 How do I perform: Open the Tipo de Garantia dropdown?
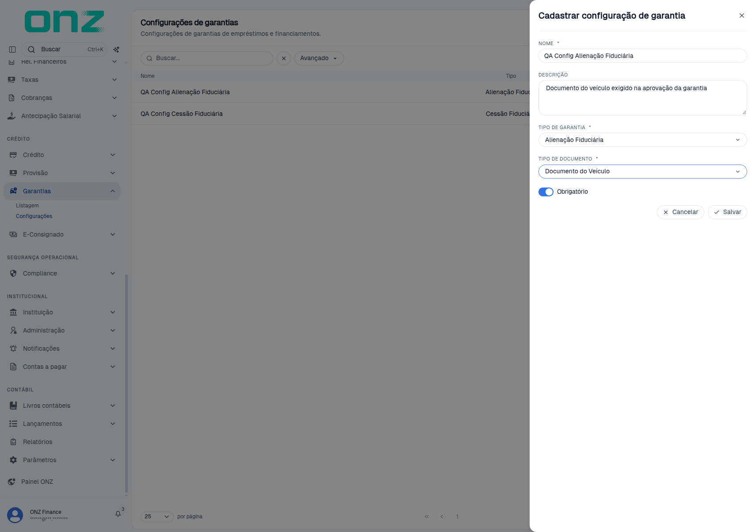[x=642, y=140]
